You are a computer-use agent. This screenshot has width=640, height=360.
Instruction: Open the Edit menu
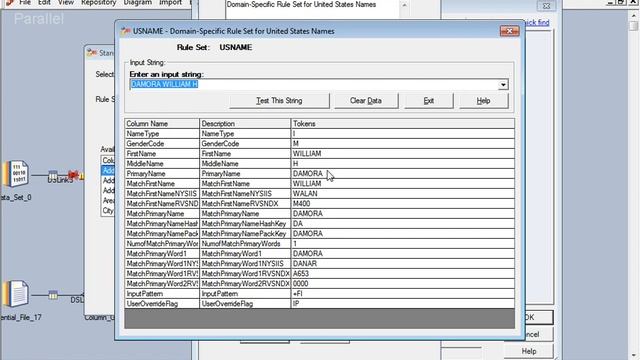[x=44, y=2]
